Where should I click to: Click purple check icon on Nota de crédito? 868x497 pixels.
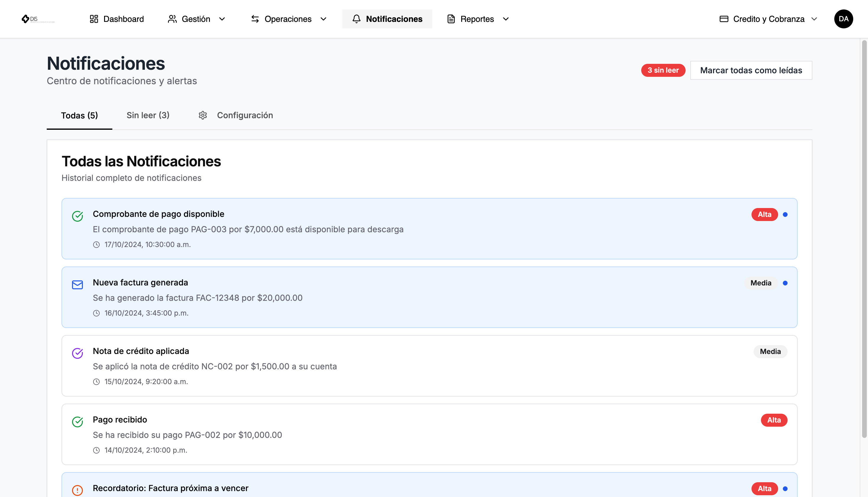tap(77, 353)
